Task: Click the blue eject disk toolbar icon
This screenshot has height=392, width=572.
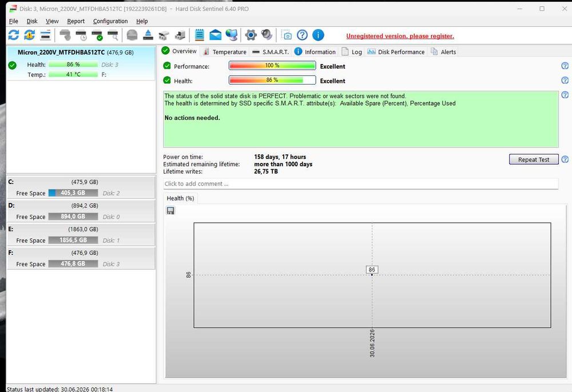Action: 148,35
